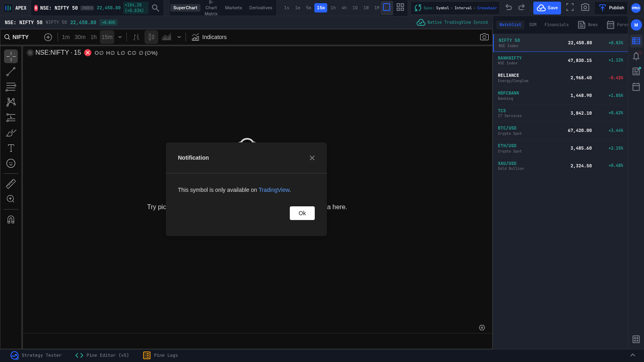Open the top bar symbol search magnifier
This screenshot has width=644, height=362.
click(x=155, y=8)
